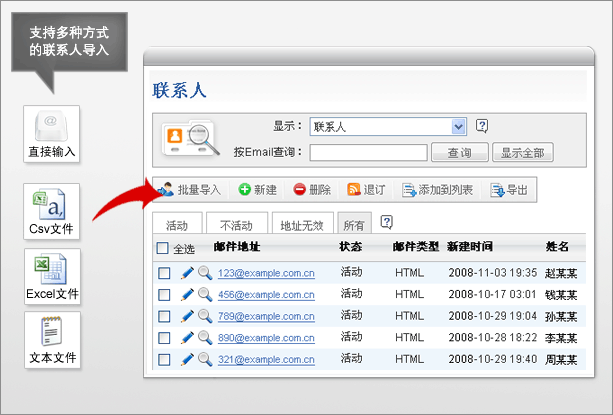
Task: Open the 456@example.com.cn link
Action: point(266,295)
